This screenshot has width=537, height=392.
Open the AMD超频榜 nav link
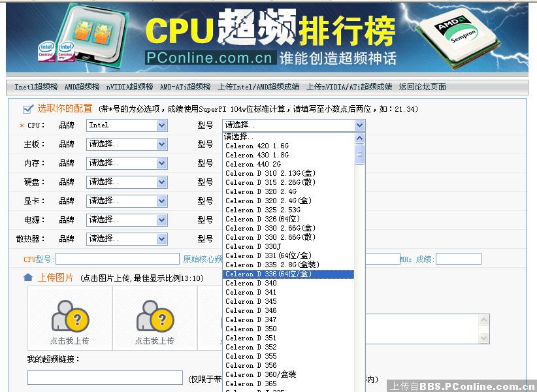82,87
